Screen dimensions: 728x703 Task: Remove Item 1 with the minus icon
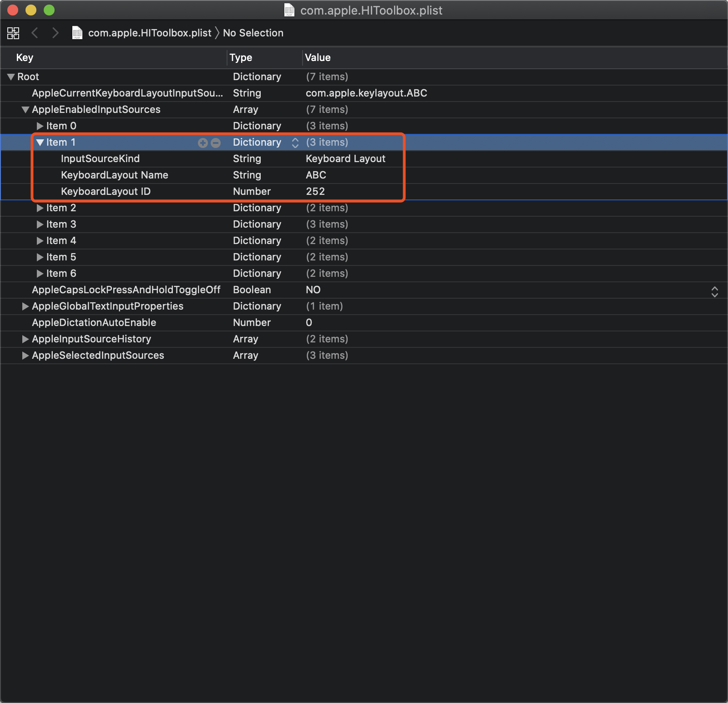click(x=216, y=143)
